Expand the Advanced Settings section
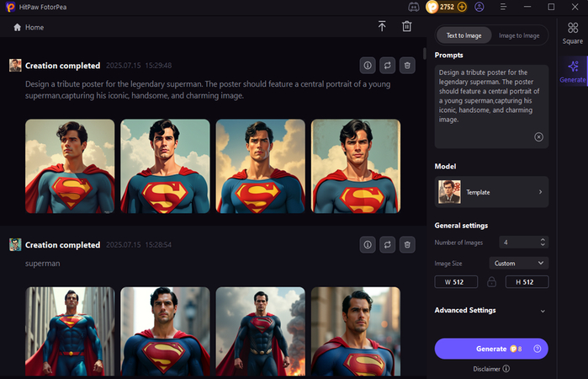The height and width of the screenshot is (379, 588). [x=543, y=311]
